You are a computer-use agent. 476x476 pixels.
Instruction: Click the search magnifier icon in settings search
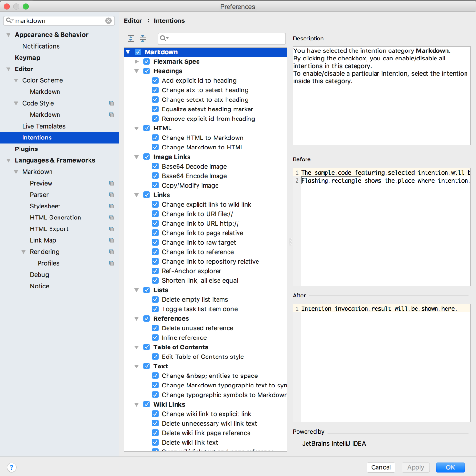click(10, 20)
